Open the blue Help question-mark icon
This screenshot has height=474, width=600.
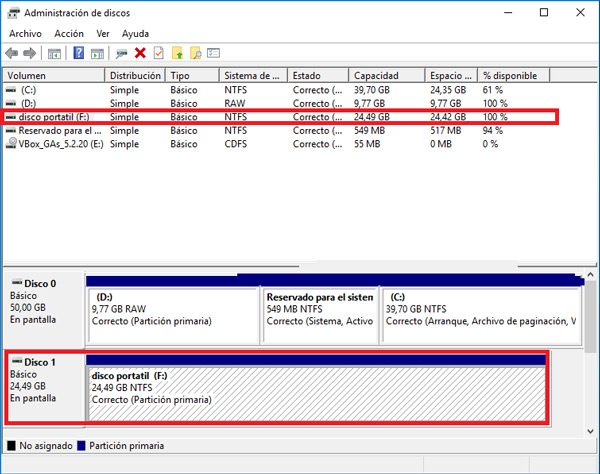click(78, 53)
